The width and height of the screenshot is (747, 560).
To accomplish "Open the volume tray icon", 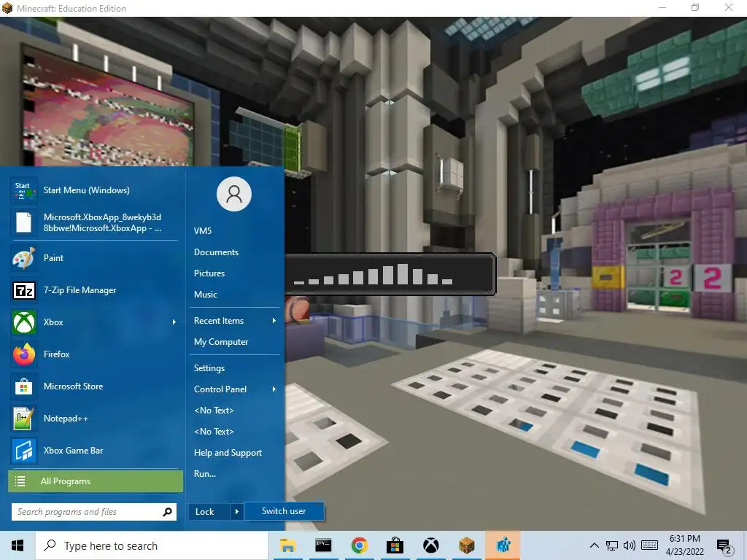I will click(630, 545).
